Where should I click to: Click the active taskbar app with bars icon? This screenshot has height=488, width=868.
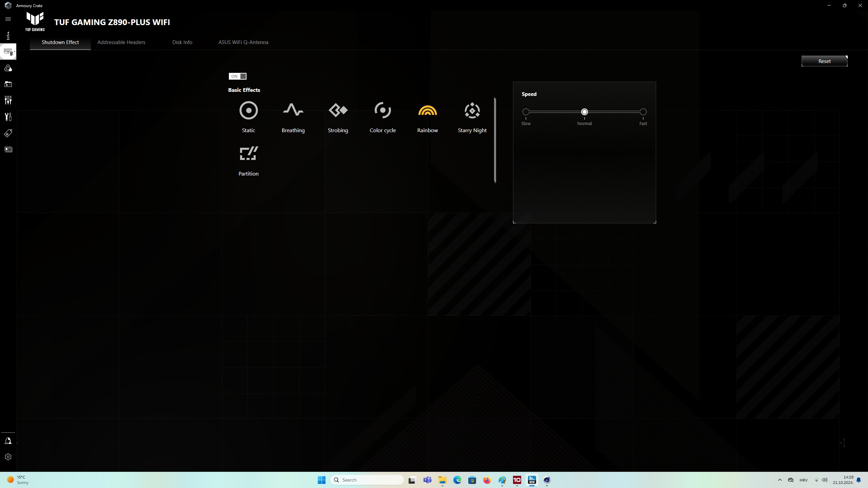click(x=532, y=480)
